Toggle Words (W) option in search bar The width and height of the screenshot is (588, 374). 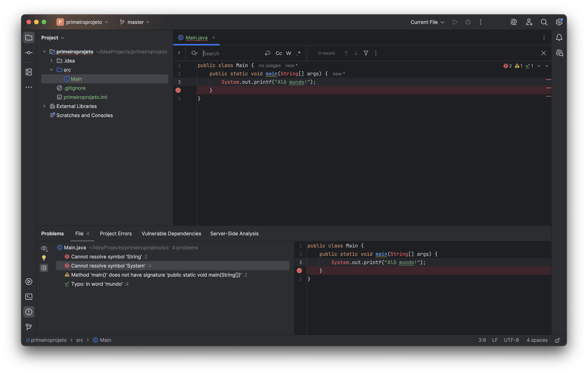point(289,53)
